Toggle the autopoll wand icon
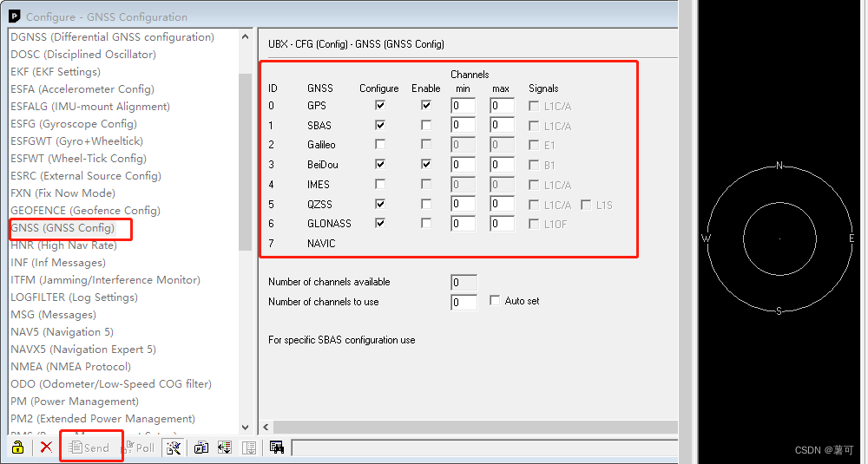This screenshot has height=464, width=868. (x=174, y=448)
